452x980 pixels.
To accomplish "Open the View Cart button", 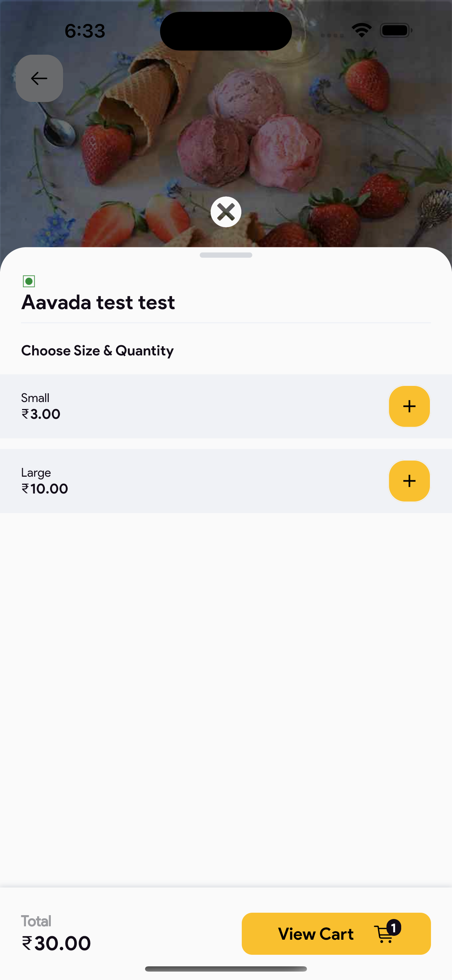I will tap(336, 934).
